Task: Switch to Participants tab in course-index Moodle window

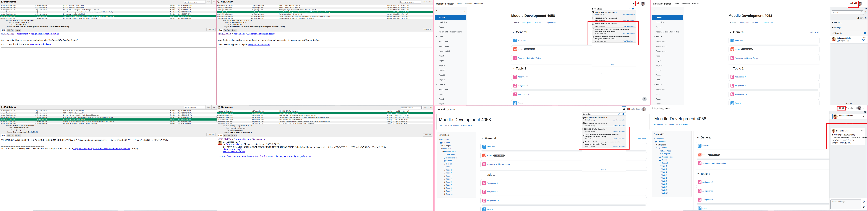Action: [527, 23]
